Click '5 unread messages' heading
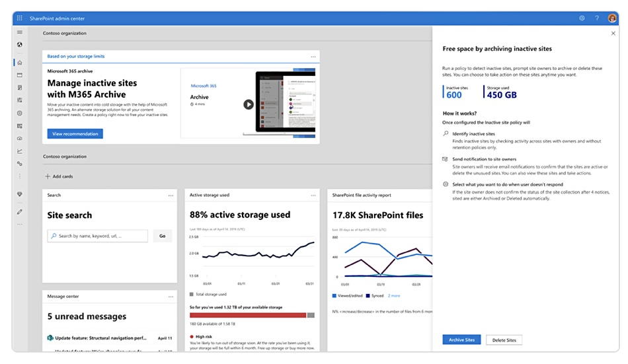The width and height of the screenshot is (628, 364). (87, 316)
